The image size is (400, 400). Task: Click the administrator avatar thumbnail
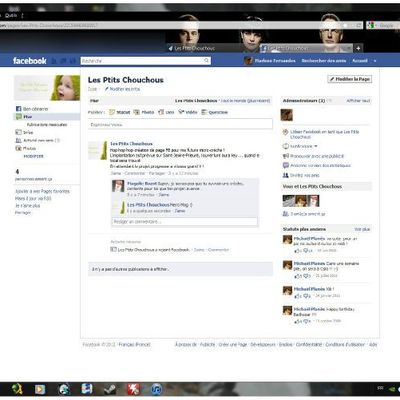tap(287, 115)
